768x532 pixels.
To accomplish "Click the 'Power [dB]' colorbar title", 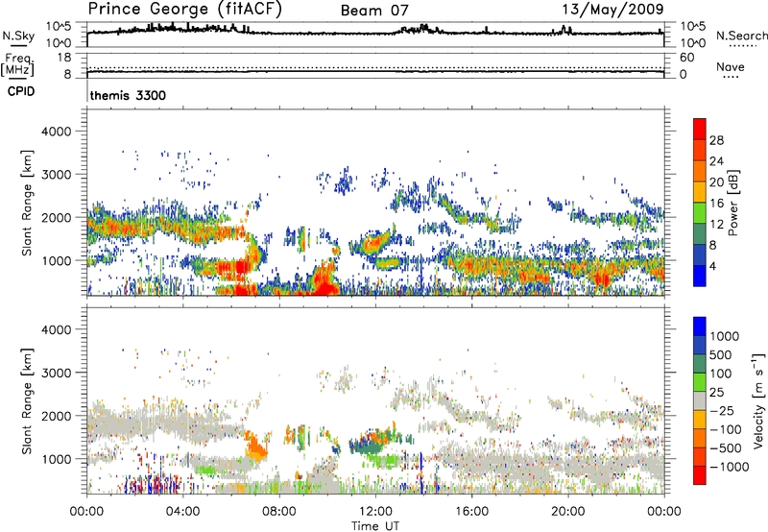I will coord(732,203).
